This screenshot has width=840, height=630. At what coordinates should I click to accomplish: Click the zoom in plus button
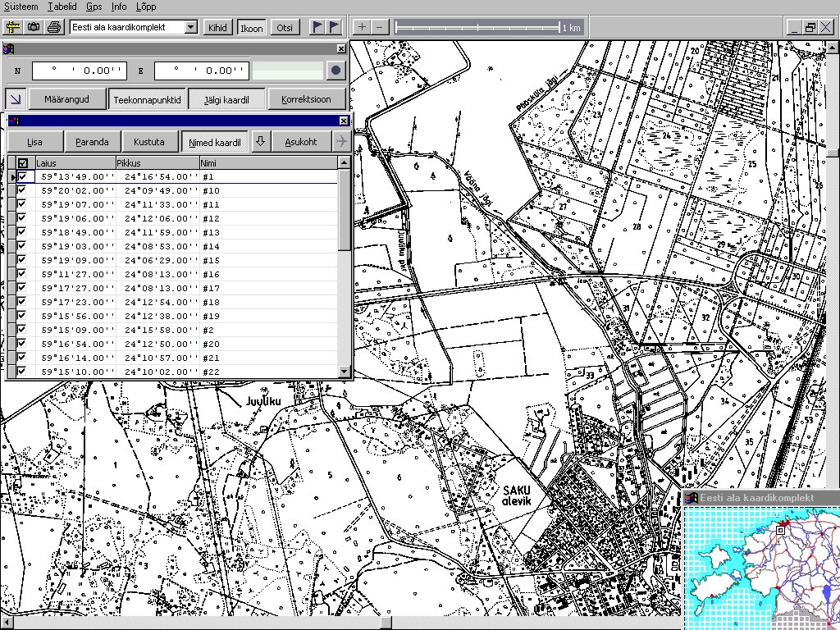coord(363,27)
